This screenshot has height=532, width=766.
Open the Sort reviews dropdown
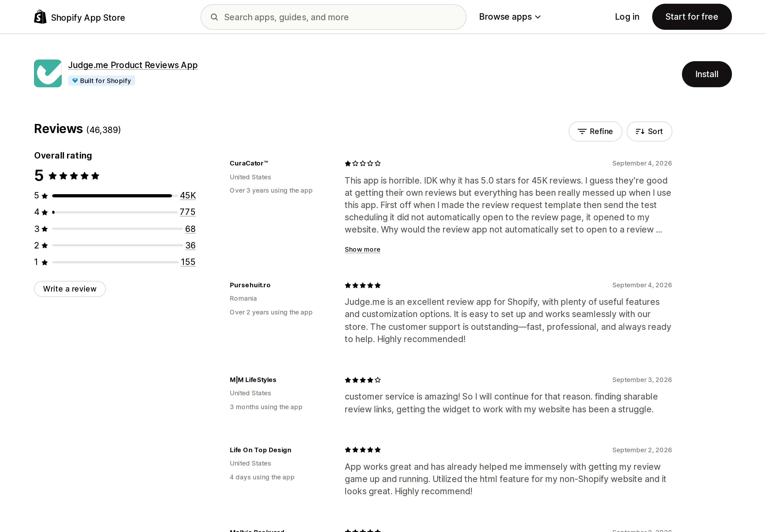point(649,131)
